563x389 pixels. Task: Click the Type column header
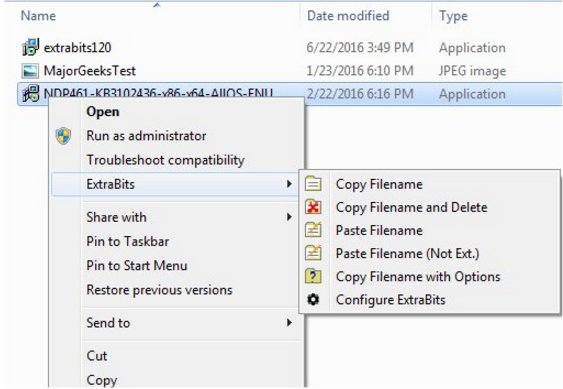[453, 16]
